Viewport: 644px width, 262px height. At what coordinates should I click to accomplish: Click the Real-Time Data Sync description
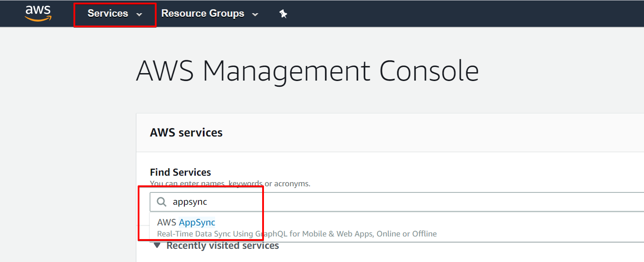[297, 234]
